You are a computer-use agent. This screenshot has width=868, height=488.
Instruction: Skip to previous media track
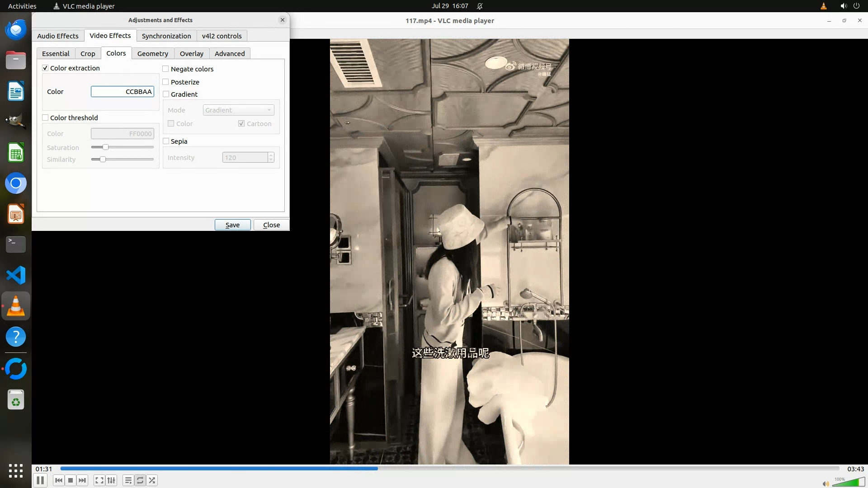pos(58,480)
